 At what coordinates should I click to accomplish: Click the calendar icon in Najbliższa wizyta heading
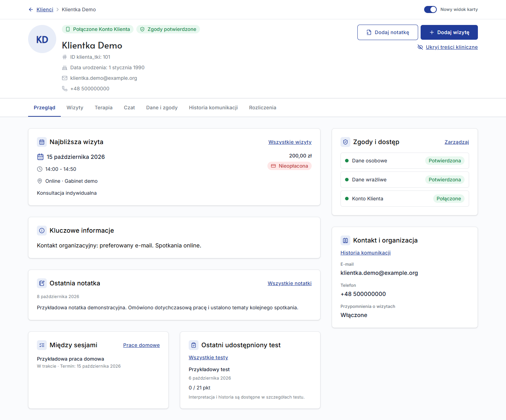[42, 142]
